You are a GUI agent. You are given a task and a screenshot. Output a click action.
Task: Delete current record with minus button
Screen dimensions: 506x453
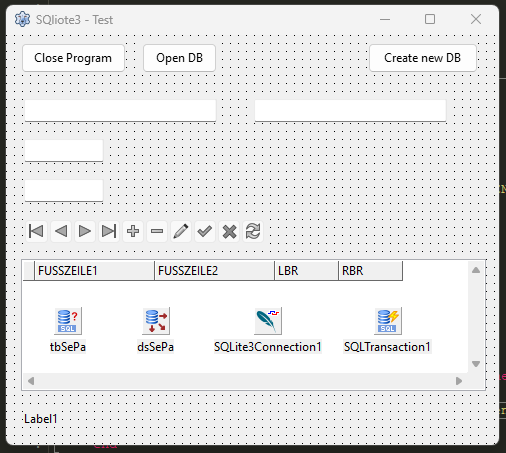click(157, 231)
